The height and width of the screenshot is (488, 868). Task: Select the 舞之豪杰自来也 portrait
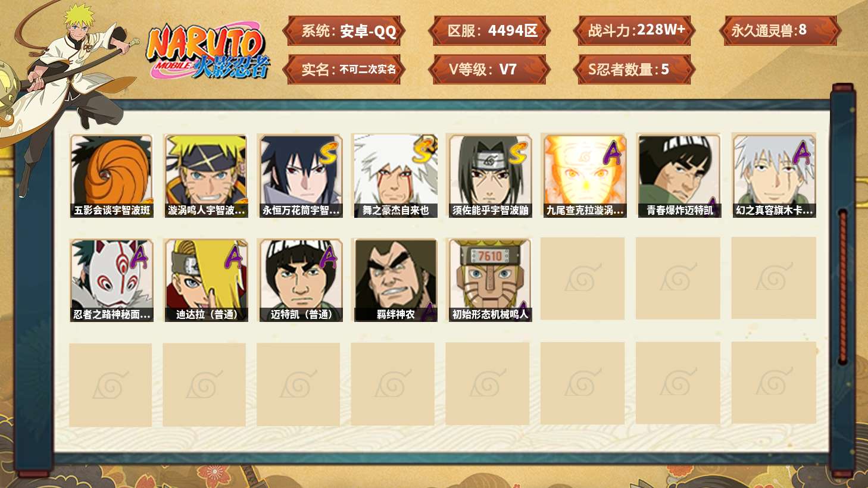pyautogui.click(x=395, y=176)
